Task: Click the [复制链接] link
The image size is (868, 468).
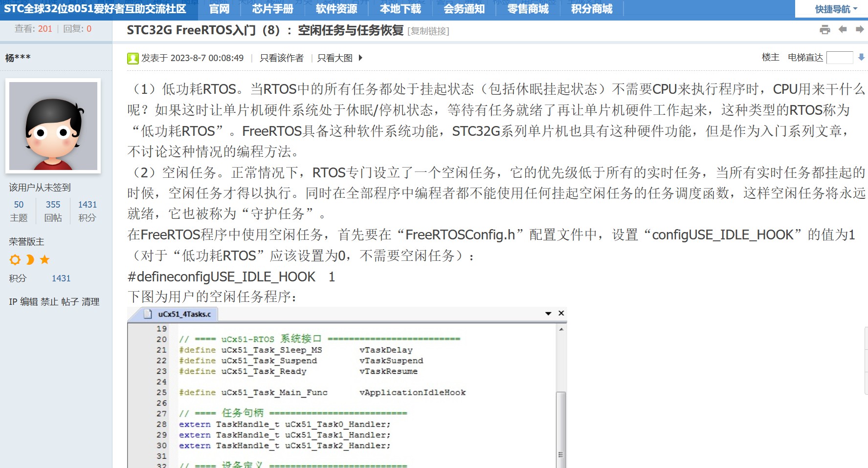Action: tap(428, 31)
